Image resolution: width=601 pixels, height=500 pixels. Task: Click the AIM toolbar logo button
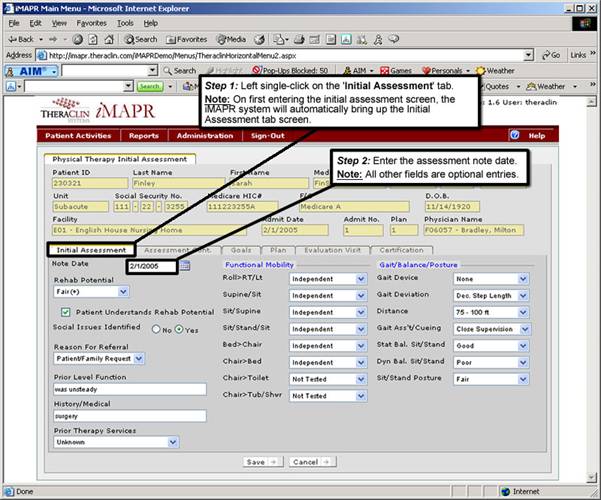[x=31, y=71]
